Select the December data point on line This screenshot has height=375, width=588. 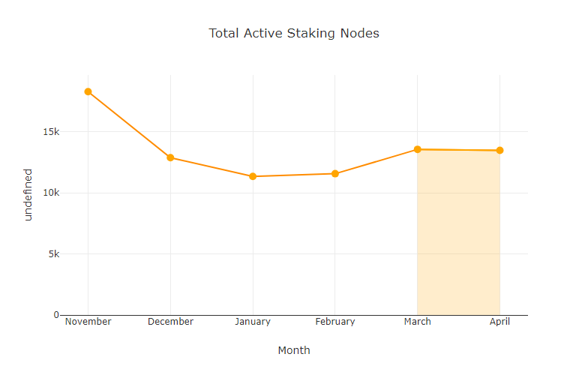pyautogui.click(x=170, y=157)
